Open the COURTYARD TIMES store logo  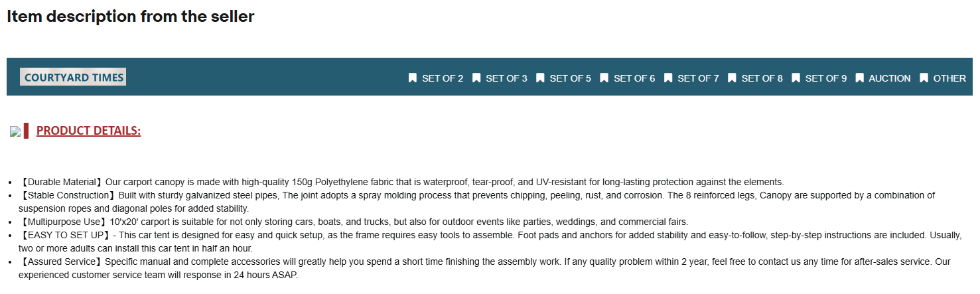click(x=73, y=77)
